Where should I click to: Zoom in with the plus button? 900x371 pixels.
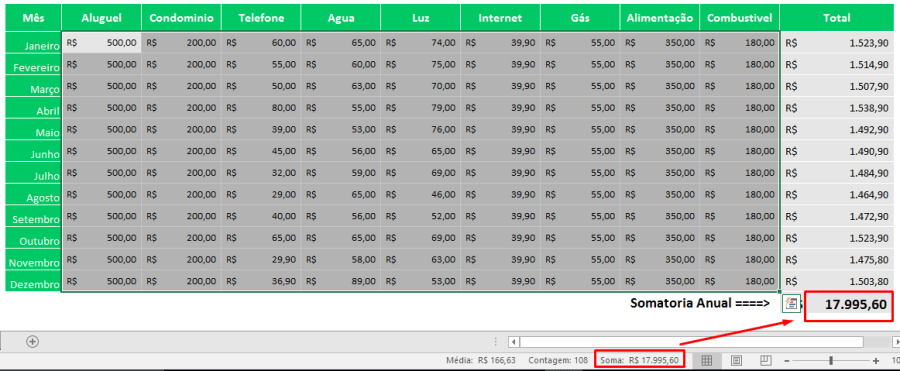876,361
